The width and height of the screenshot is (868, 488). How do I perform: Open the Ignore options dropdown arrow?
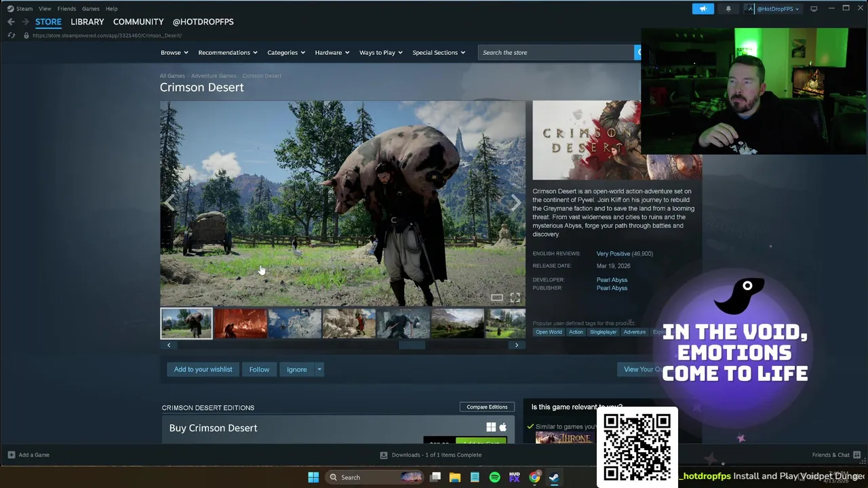coord(319,369)
